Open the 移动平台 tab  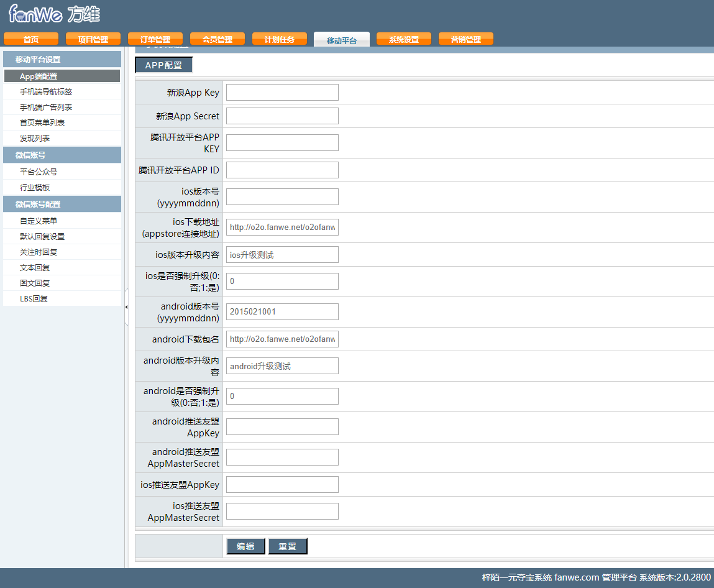click(342, 40)
